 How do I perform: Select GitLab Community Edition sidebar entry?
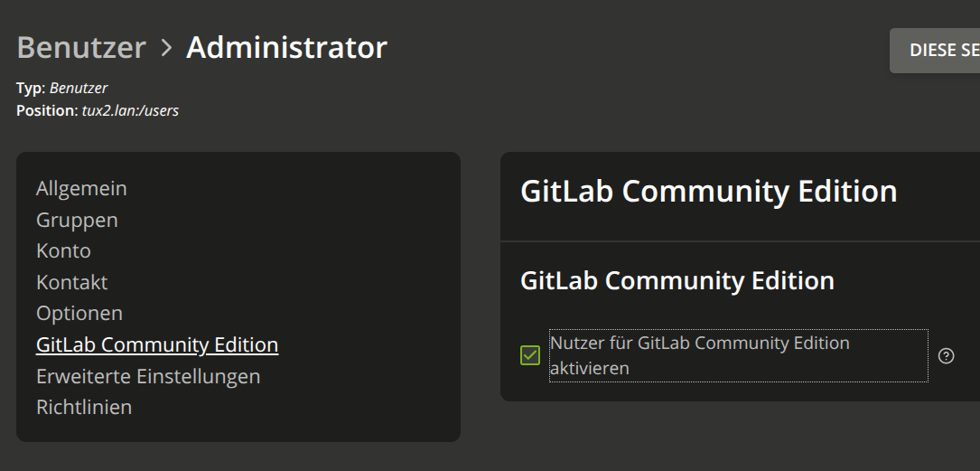click(157, 344)
